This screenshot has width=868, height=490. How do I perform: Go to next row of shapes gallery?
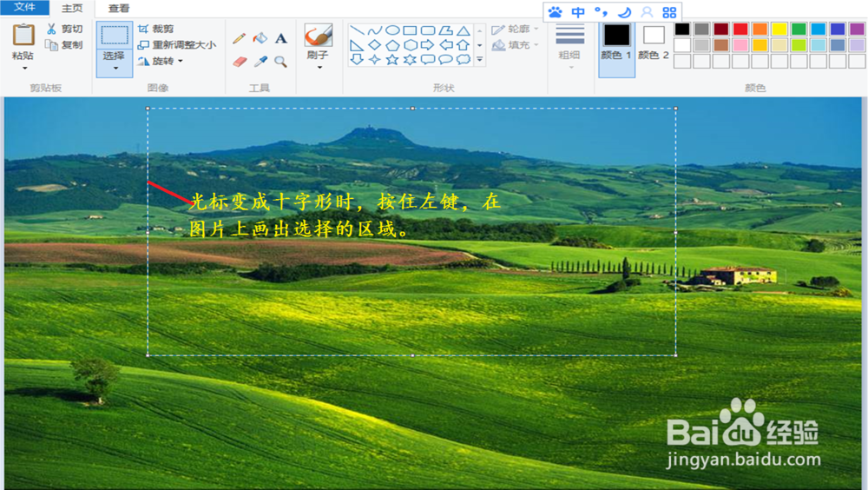click(x=480, y=45)
